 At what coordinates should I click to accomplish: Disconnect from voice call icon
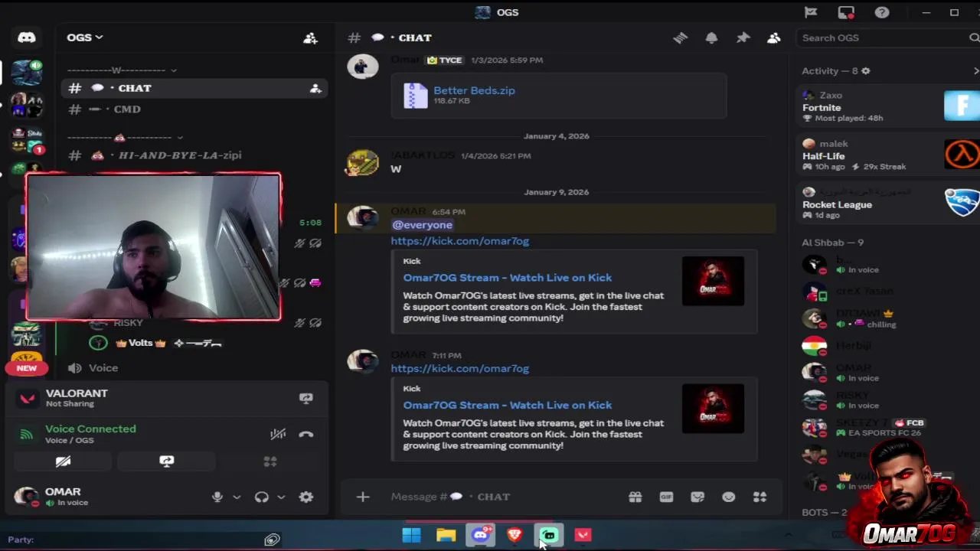point(306,434)
